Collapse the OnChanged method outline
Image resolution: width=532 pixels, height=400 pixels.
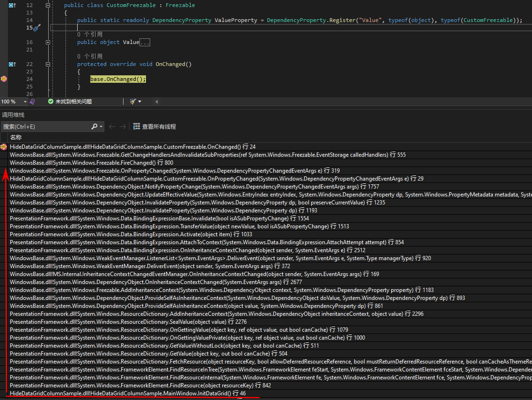(x=48, y=64)
